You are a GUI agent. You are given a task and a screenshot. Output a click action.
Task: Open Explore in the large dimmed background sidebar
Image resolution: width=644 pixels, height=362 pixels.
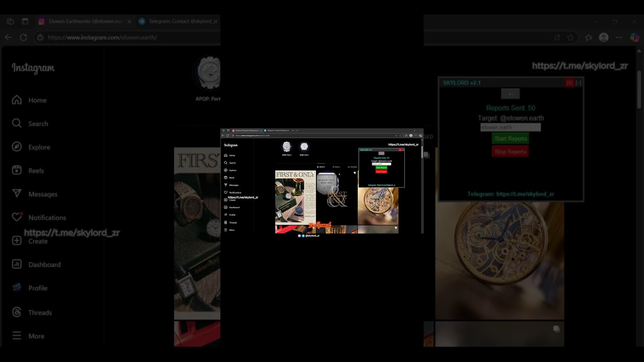pyautogui.click(x=32, y=147)
